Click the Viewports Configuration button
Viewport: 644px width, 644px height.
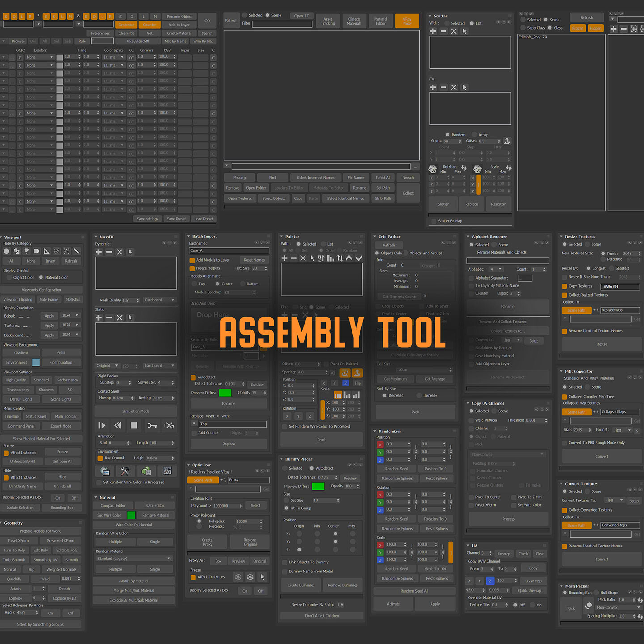[x=42, y=289]
